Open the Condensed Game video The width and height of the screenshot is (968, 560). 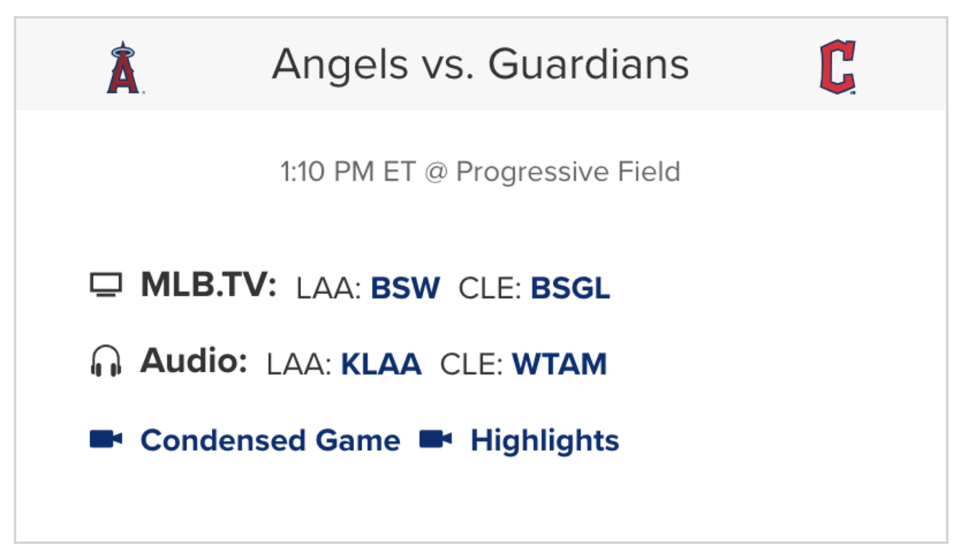271,440
